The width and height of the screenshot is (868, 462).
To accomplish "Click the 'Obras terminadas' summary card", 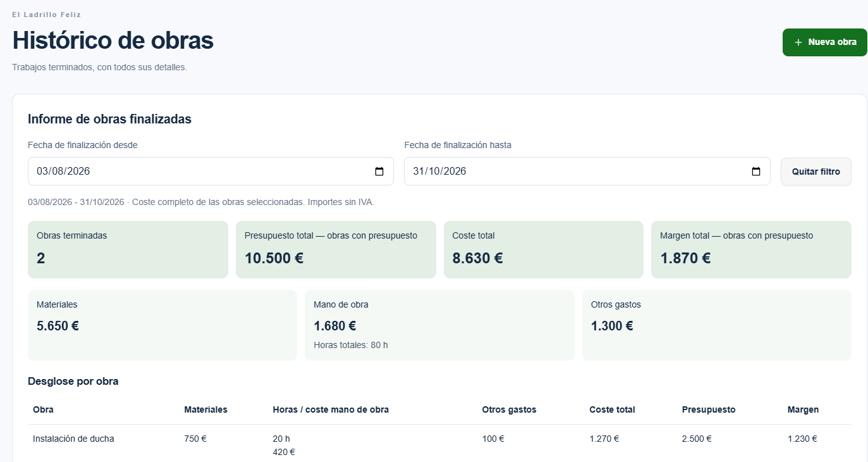I will [128, 249].
